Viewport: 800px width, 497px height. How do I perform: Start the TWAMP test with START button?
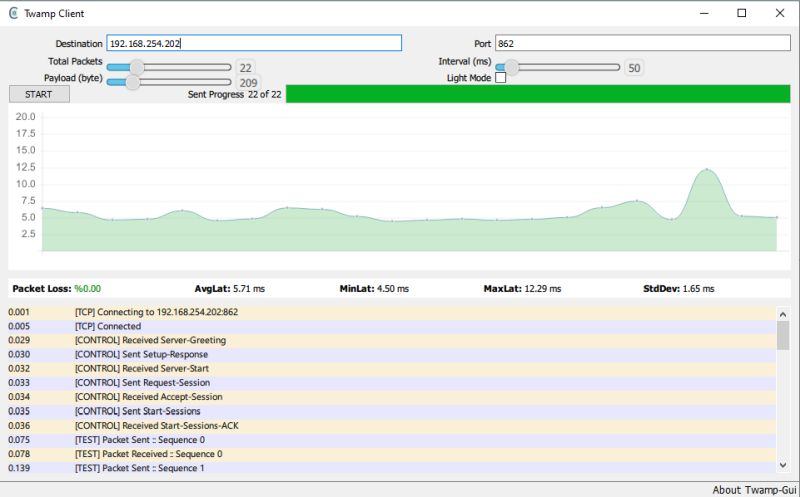pyautogui.click(x=39, y=94)
